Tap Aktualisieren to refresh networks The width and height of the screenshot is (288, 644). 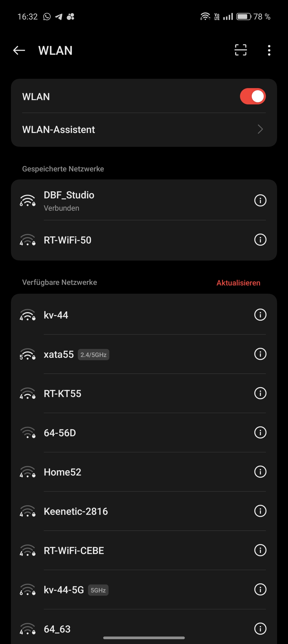click(x=238, y=283)
